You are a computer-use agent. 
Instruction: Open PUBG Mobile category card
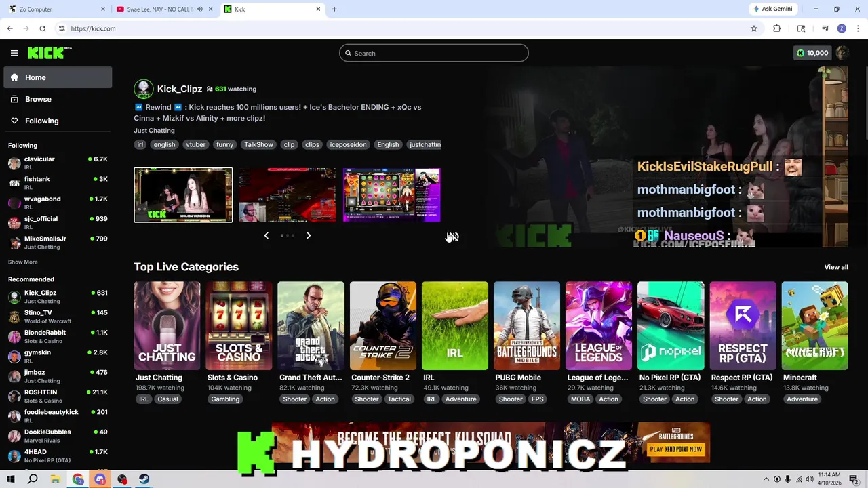[x=527, y=326]
